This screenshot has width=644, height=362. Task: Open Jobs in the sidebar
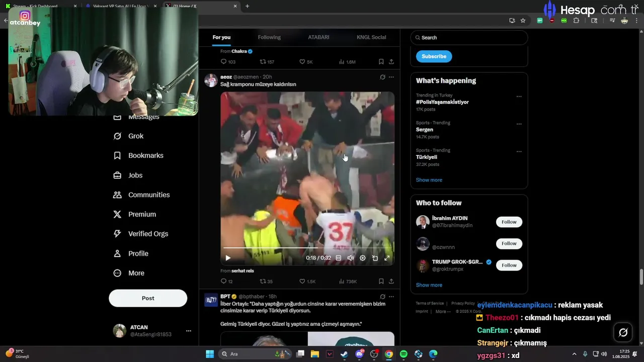pyautogui.click(x=128, y=175)
